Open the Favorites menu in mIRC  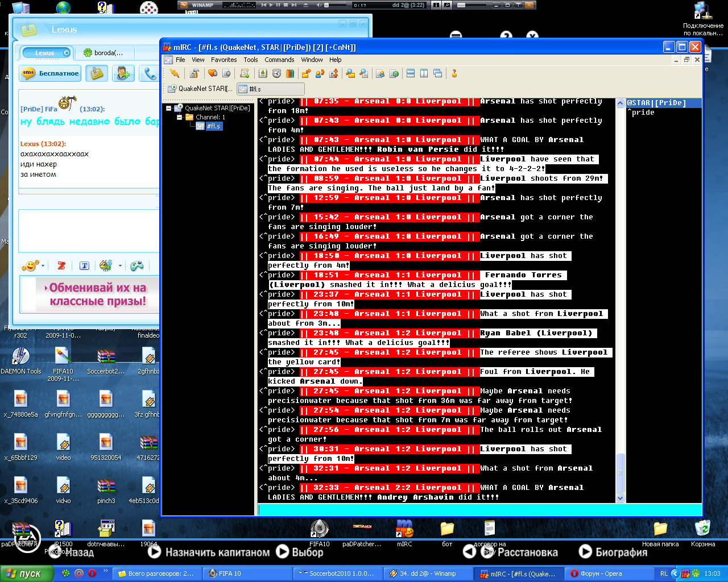224,60
